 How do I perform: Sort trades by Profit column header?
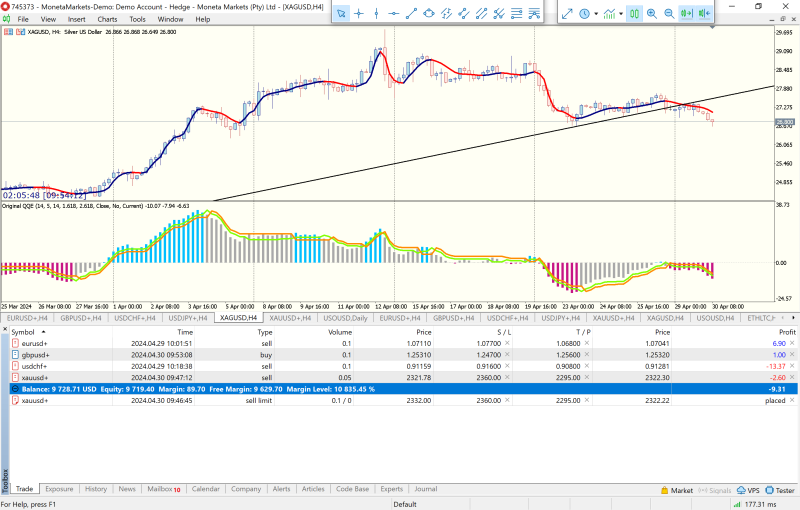786,331
